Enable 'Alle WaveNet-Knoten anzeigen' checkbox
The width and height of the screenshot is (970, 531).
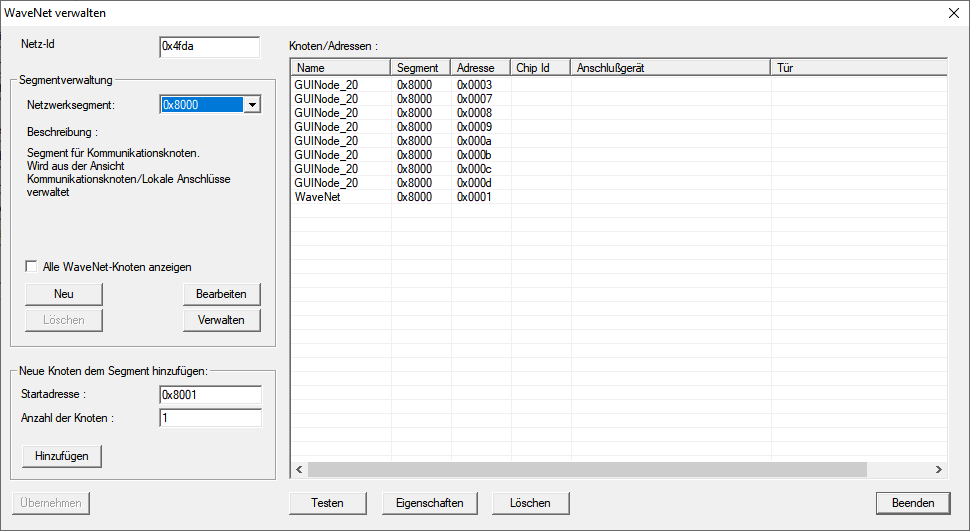click(x=33, y=267)
